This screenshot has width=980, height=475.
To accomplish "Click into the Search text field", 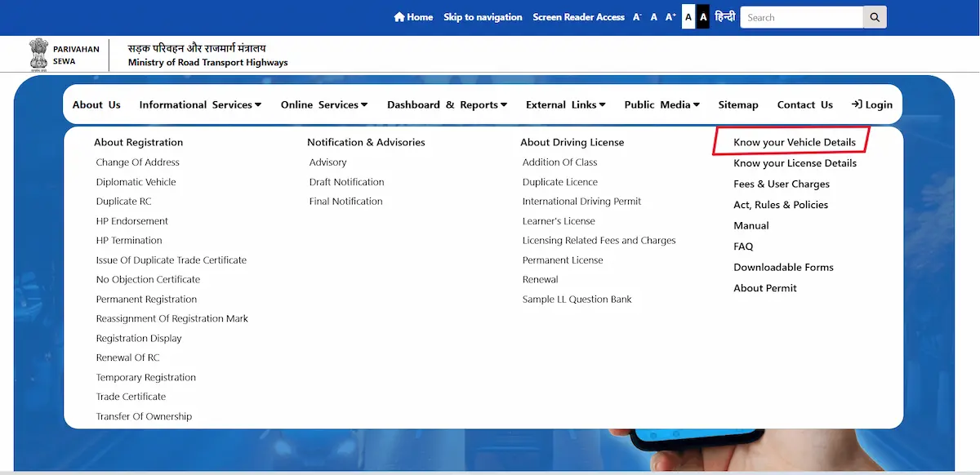I will tap(801, 17).
